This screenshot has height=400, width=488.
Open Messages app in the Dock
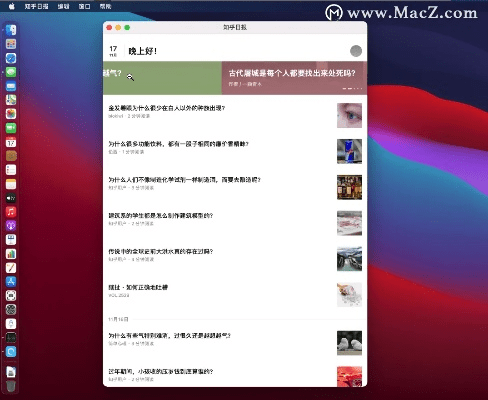11,72
